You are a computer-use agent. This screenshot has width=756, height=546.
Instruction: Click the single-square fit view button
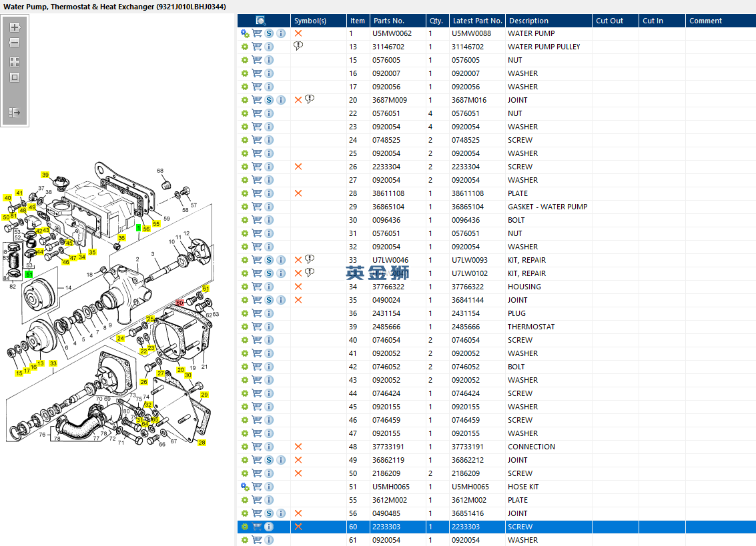click(15, 77)
